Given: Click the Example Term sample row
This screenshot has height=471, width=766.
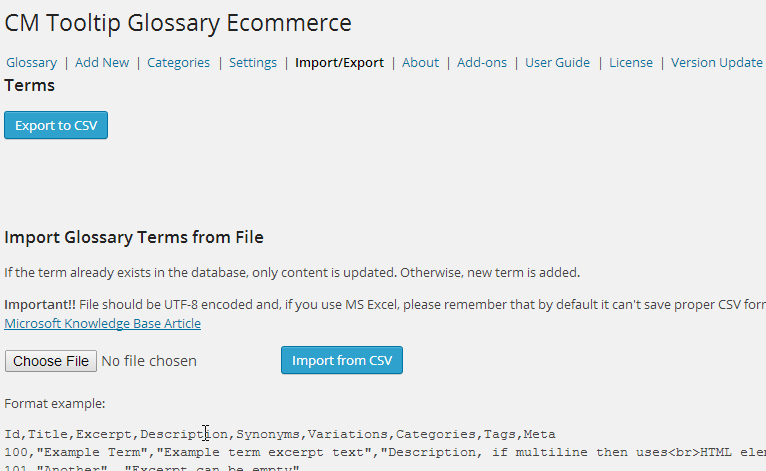Looking at the screenshot, I should 385,452.
